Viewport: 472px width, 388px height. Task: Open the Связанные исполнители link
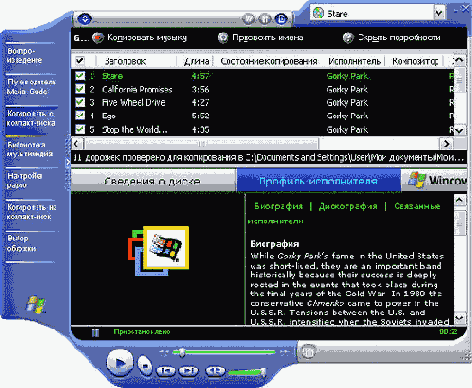(x=417, y=206)
